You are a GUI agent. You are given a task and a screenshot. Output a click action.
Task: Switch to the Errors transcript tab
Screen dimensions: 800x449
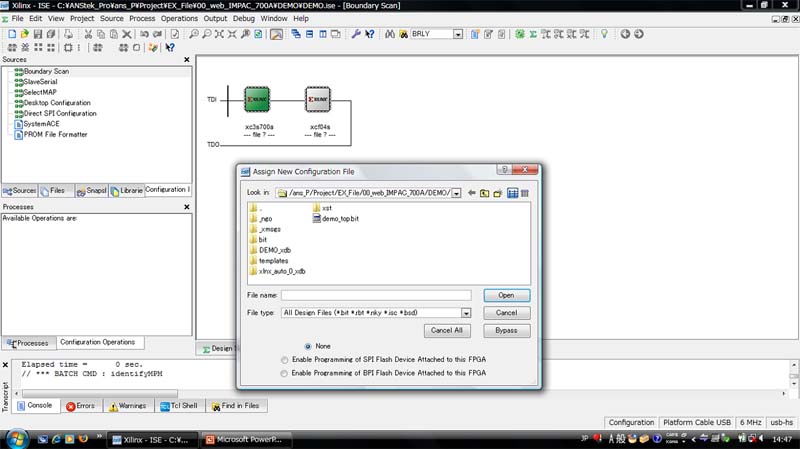point(81,406)
